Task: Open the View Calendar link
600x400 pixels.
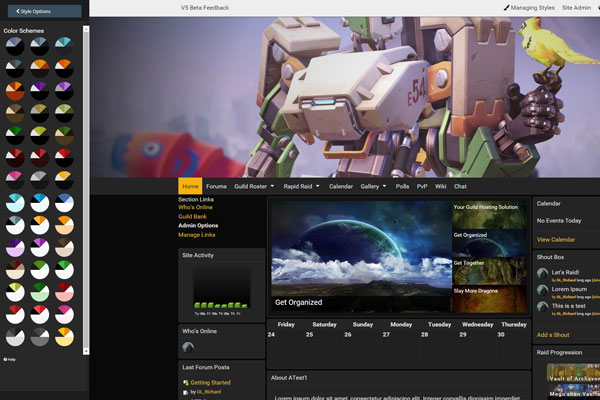Action: pos(556,240)
